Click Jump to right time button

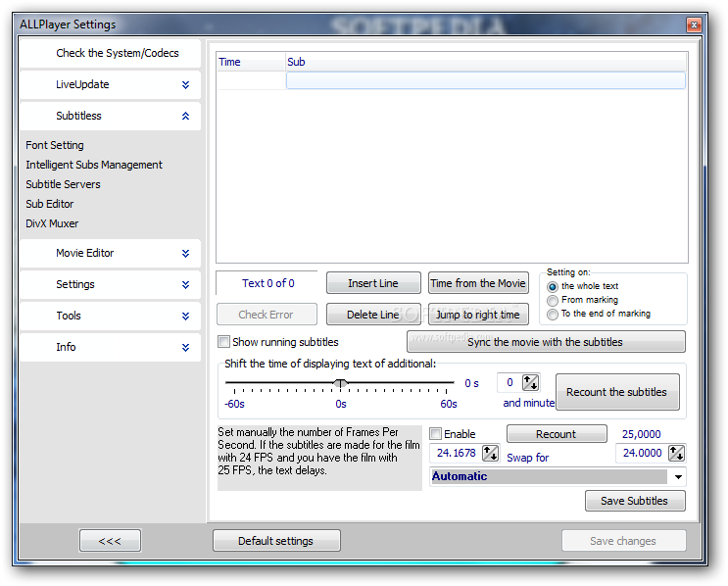(478, 315)
